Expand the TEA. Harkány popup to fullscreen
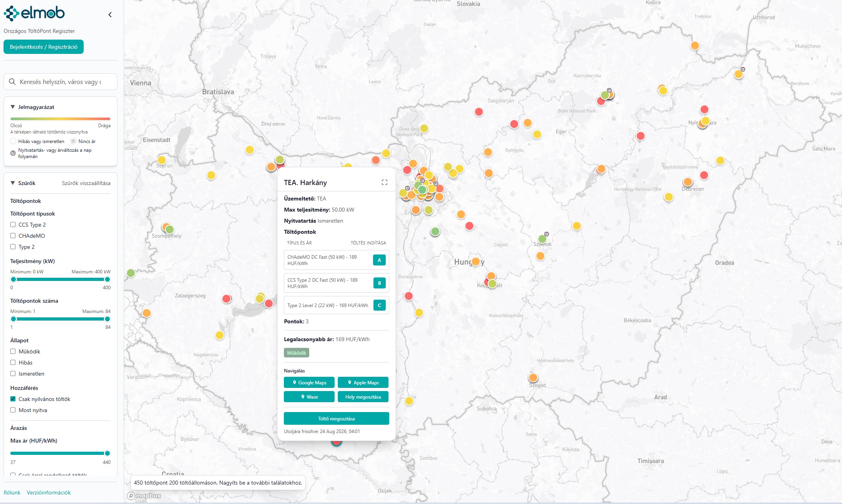Screen dimensions: 842x504 [x=385, y=182]
